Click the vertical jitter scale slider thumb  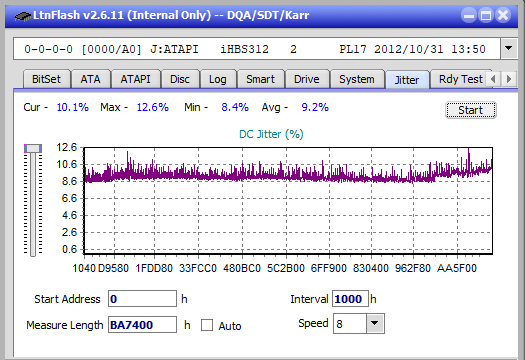click(x=33, y=148)
